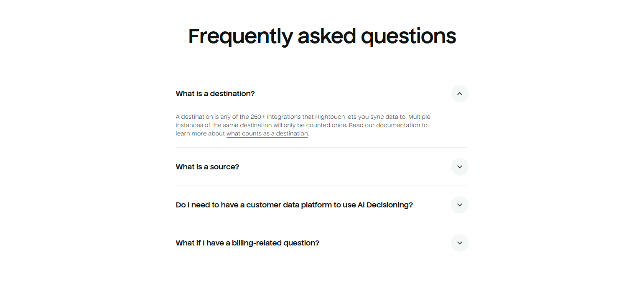Click the "What if I have a billing-related question?" text

click(247, 243)
